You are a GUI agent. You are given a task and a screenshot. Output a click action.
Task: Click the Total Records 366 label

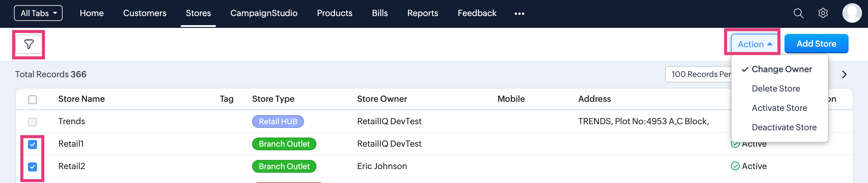coord(50,74)
